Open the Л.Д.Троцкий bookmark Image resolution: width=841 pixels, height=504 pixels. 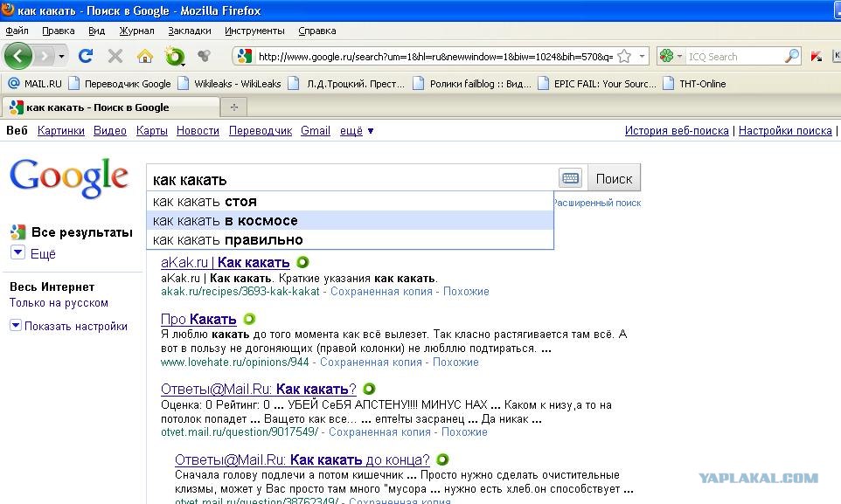(x=346, y=84)
